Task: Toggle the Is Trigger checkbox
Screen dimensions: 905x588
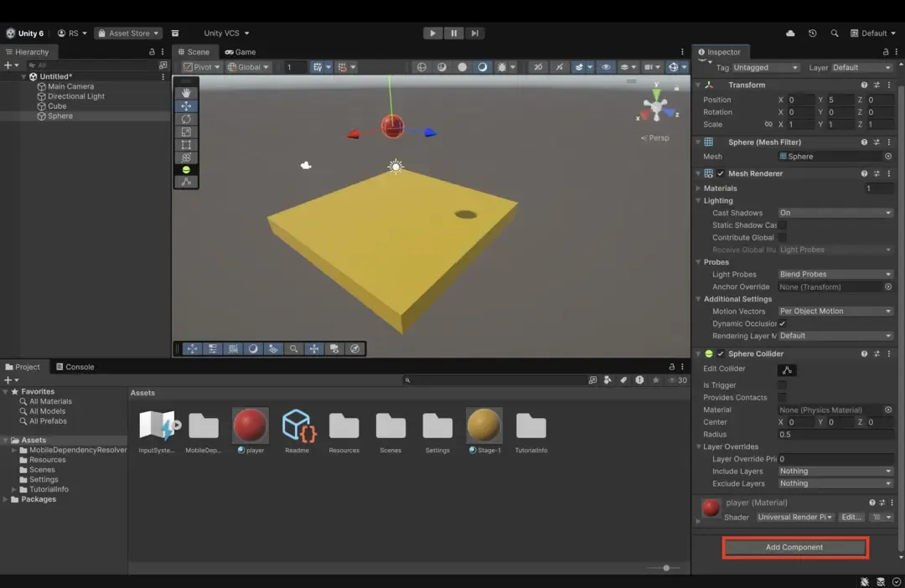Action: [782, 385]
